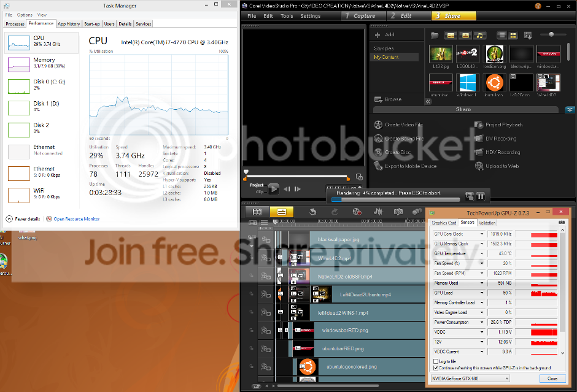Click the Undo arrow in timeline toolbar
The image size is (577, 392).
[x=312, y=212]
